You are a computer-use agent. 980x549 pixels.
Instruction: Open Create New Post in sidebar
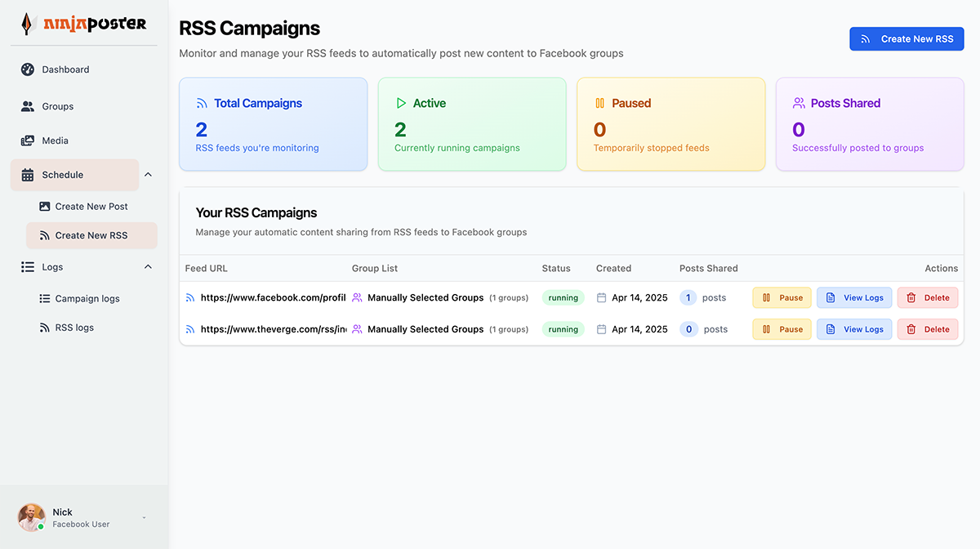tap(91, 207)
